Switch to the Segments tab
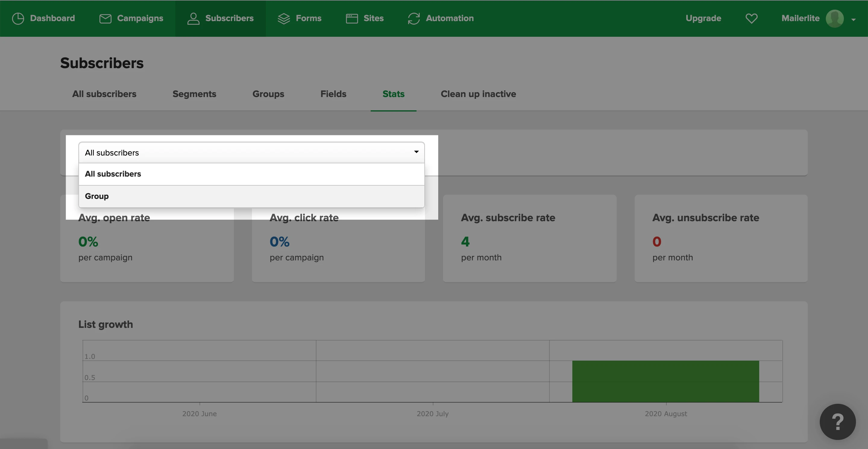 [194, 94]
